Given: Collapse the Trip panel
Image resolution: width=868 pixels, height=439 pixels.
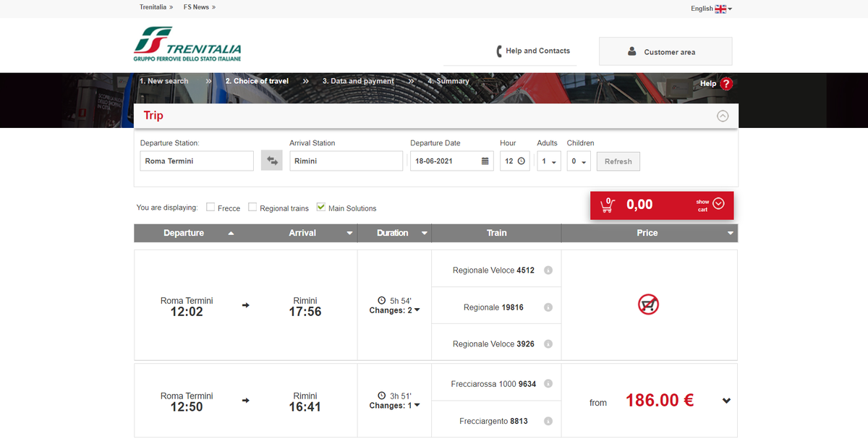Looking at the screenshot, I should pos(723,116).
